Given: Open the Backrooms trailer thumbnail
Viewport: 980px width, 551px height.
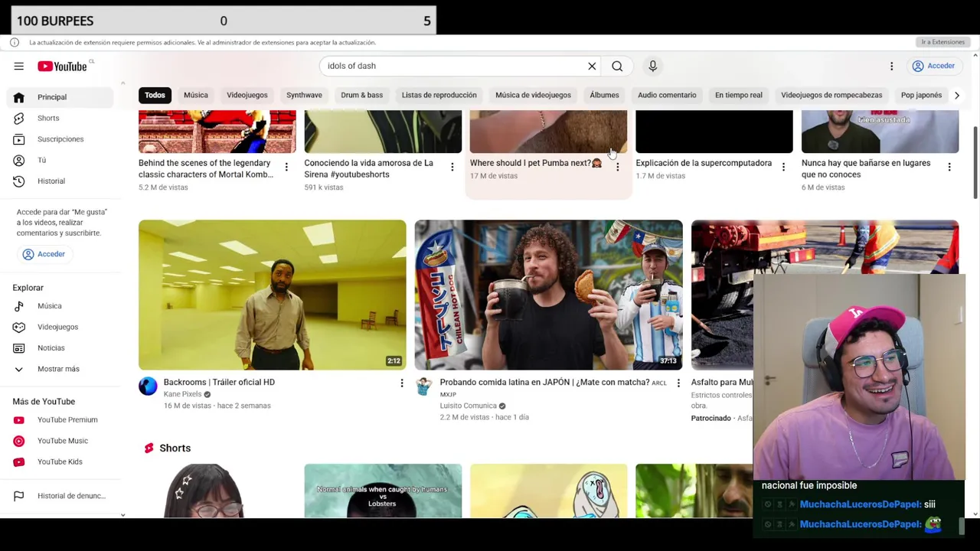Looking at the screenshot, I should click(x=273, y=295).
